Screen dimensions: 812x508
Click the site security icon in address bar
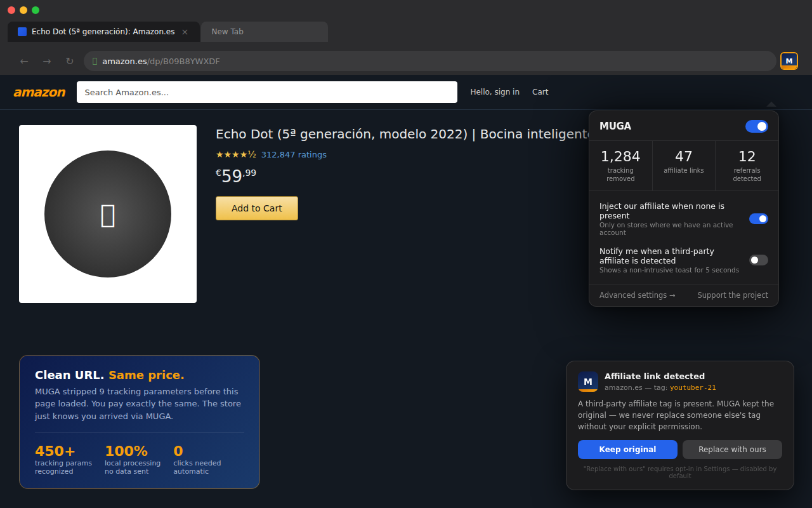pyautogui.click(x=95, y=62)
